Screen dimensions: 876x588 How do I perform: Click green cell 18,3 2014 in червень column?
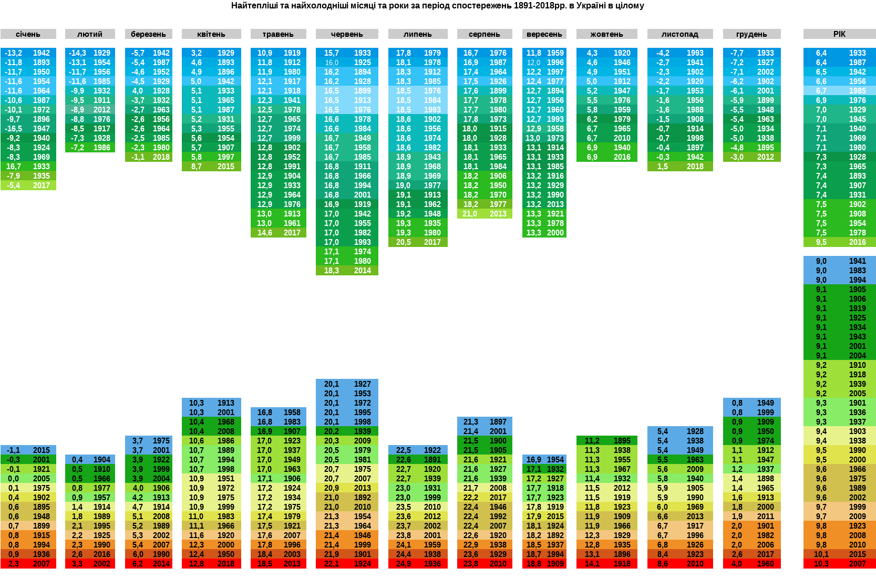tap(347, 271)
